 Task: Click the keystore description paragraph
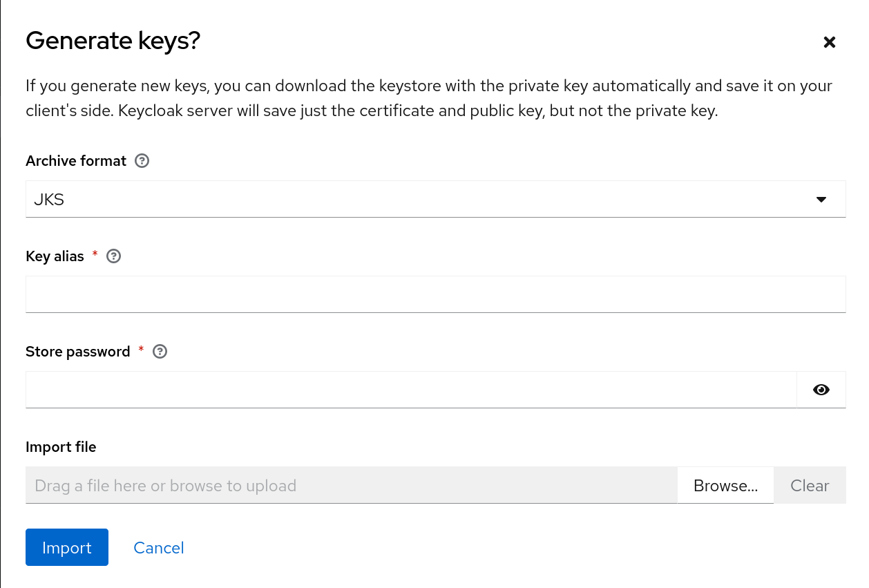(428, 98)
